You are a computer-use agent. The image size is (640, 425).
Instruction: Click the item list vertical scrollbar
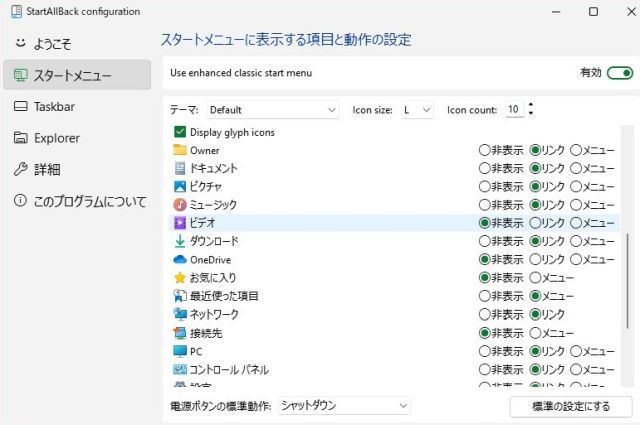(x=628, y=280)
